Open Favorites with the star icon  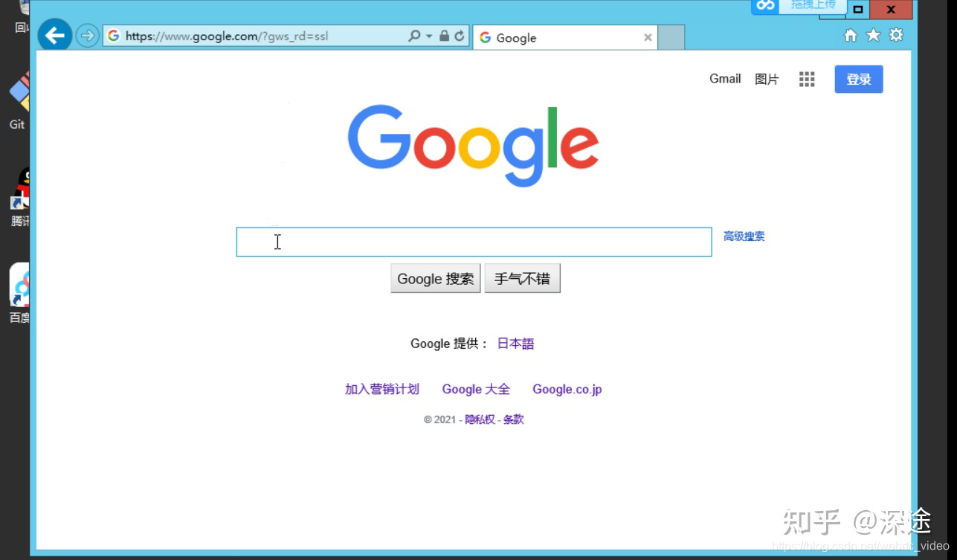[874, 35]
